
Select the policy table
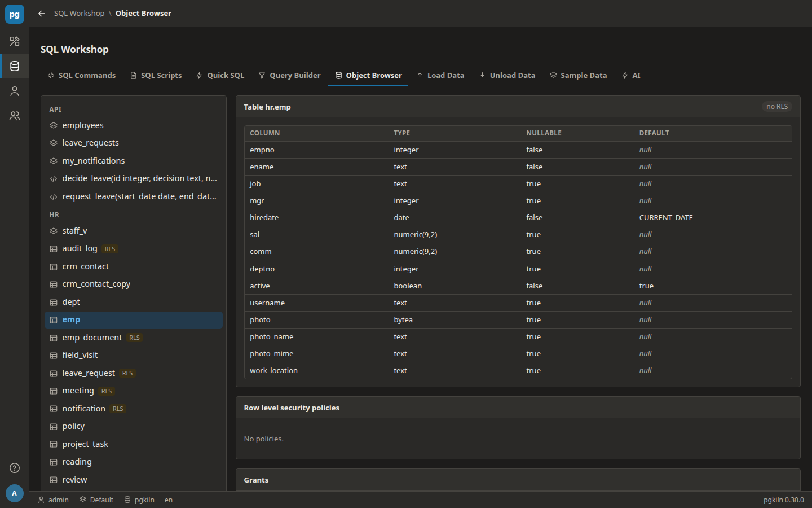(x=134, y=426)
